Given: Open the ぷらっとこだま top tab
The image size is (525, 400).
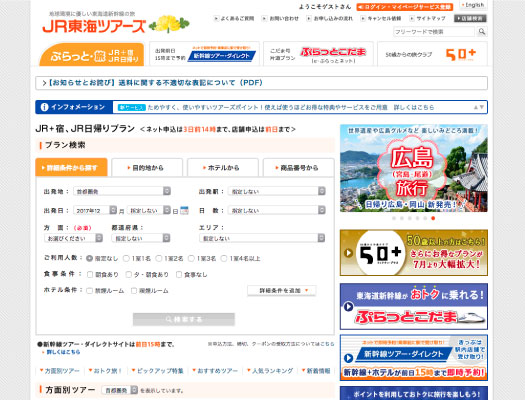Looking at the screenshot, I should [318, 54].
